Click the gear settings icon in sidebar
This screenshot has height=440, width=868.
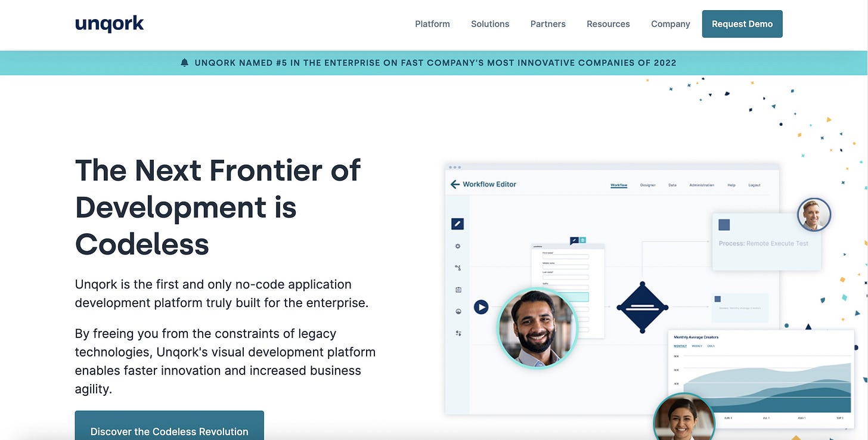click(458, 246)
